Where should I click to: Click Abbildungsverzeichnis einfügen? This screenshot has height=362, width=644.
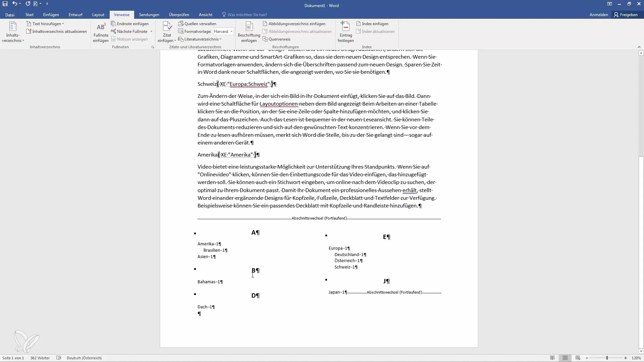point(294,24)
